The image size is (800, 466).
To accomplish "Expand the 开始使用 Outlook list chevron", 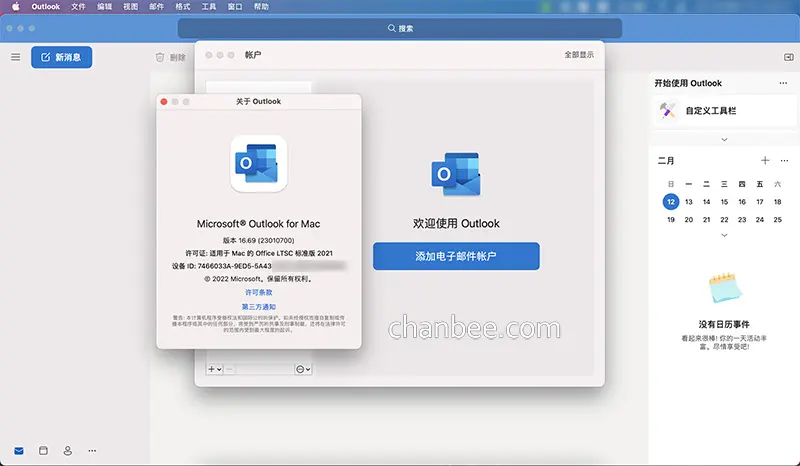I will click(x=724, y=139).
